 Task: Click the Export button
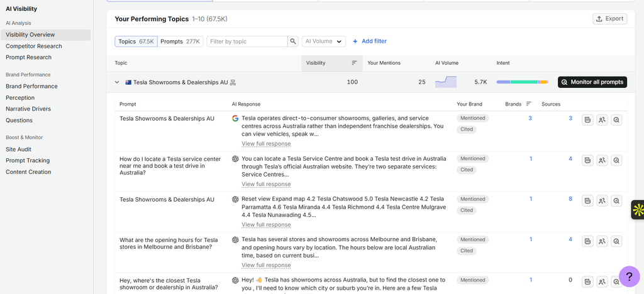pos(609,19)
